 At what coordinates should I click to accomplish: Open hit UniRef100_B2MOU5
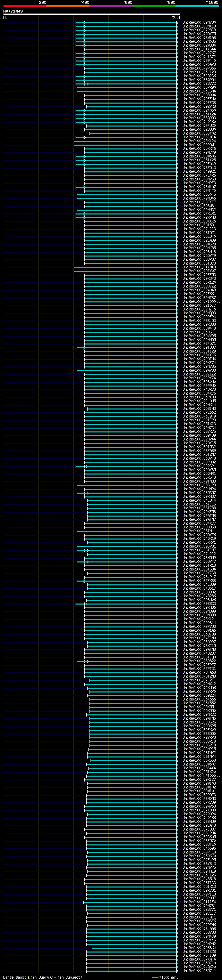coord(199,41)
